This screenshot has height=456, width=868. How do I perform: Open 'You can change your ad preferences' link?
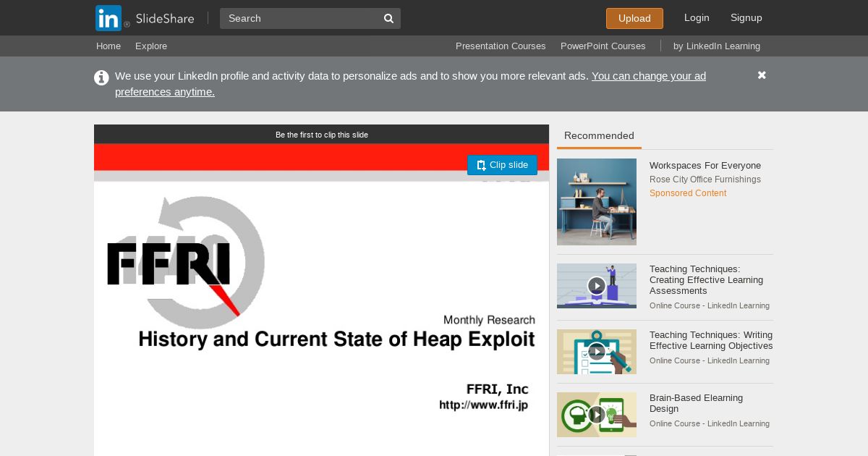(x=410, y=84)
